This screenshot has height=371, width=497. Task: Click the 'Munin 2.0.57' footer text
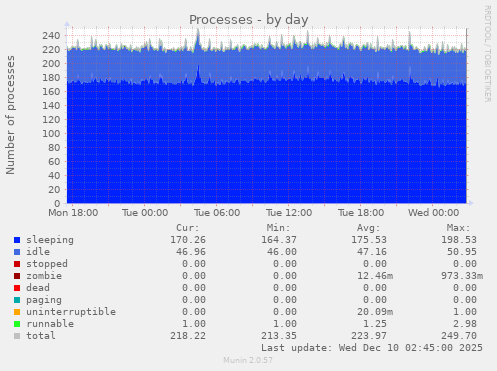pyautogui.click(x=248, y=360)
